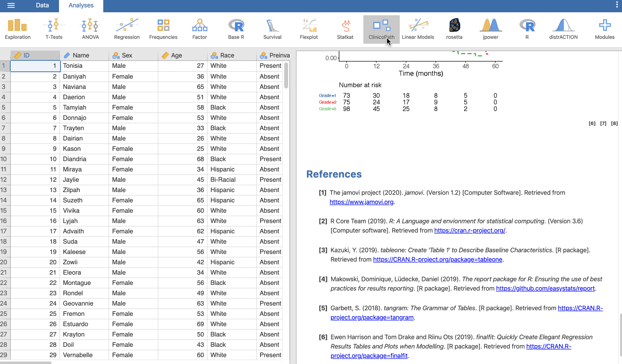Viewport: 622px width, 364px height.
Task: Open the cran.r-project.org link
Action: [x=470, y=230]
